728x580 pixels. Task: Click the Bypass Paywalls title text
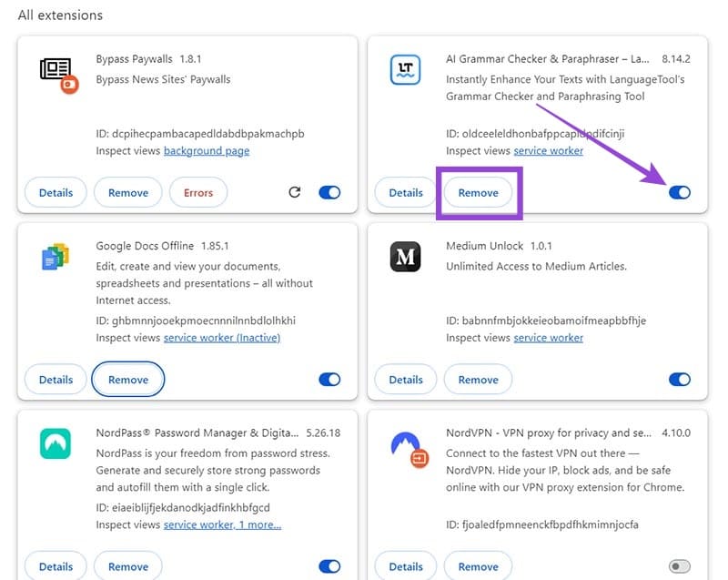[134, 59]
